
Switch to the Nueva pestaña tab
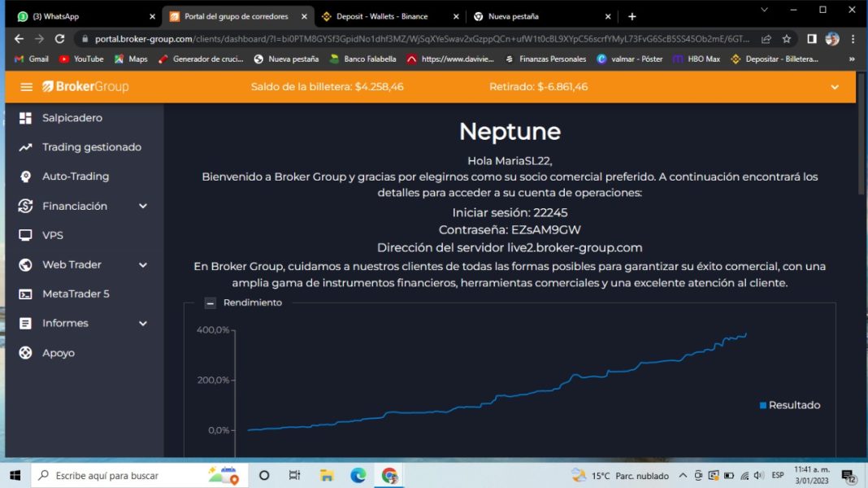click(542, 16)
